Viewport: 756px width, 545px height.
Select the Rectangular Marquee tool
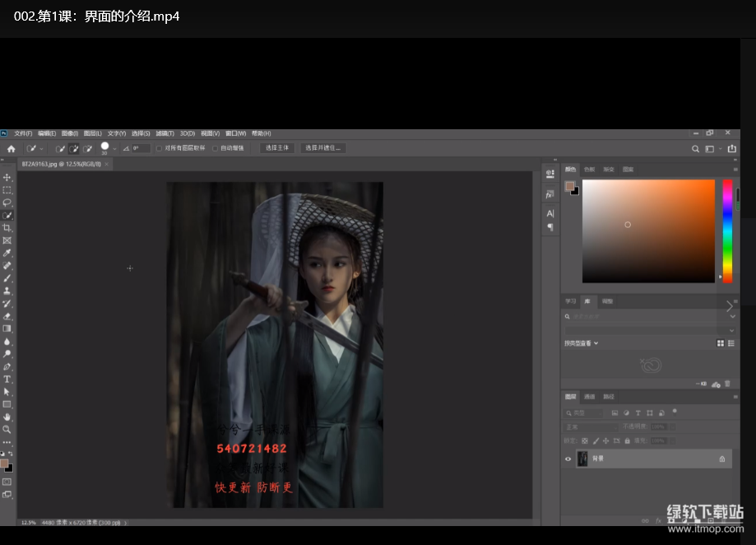click(7, 190)
